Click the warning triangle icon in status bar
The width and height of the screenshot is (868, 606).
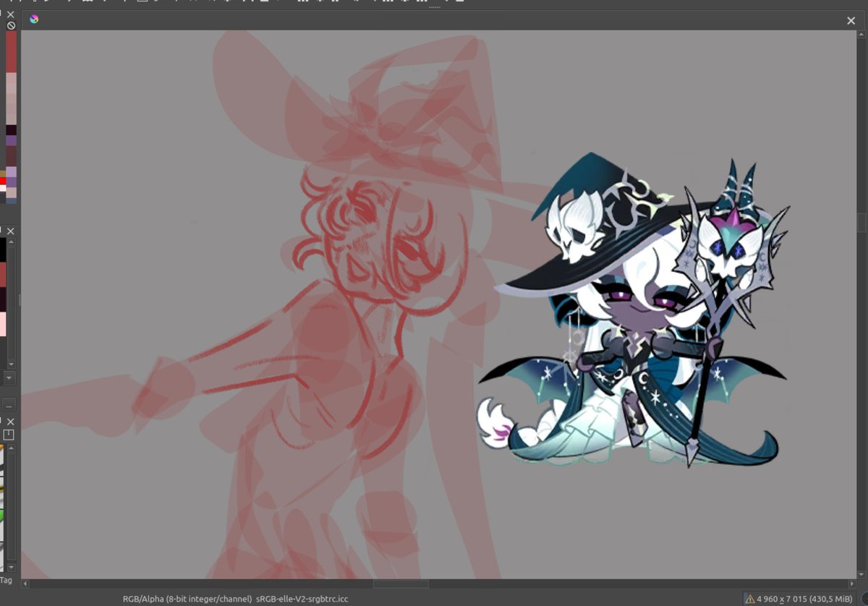(x=750, y=599)
